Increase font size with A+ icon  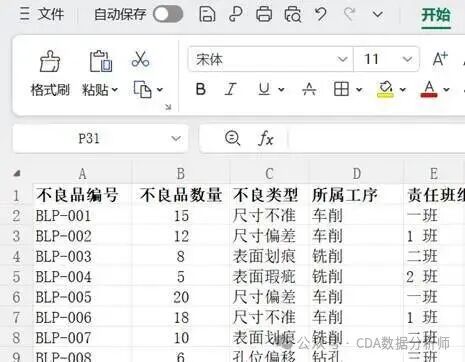[440, 59]
